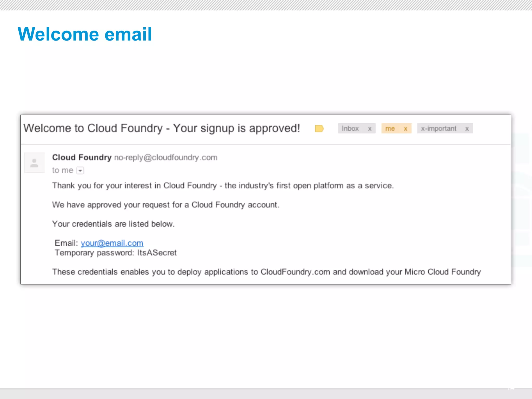The width and height of the screenshot is (532, 399).
Task: Click the yellow importance marker tag icon
Action: pos(319,129)
